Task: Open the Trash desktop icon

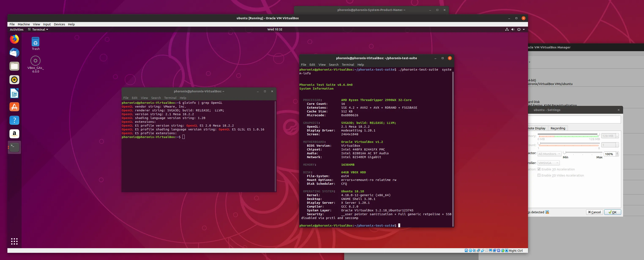Action: (x=35, y=44)
